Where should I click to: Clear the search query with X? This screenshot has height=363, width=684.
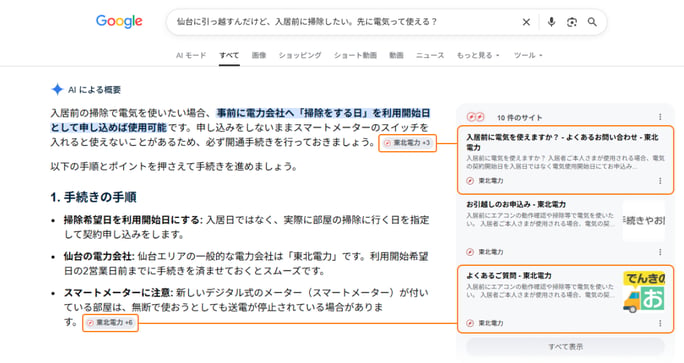[526, 22]
